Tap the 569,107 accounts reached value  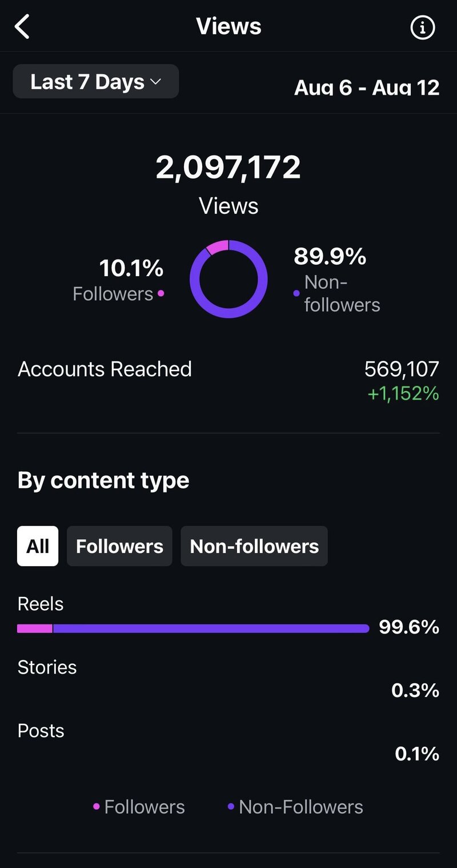402,369
